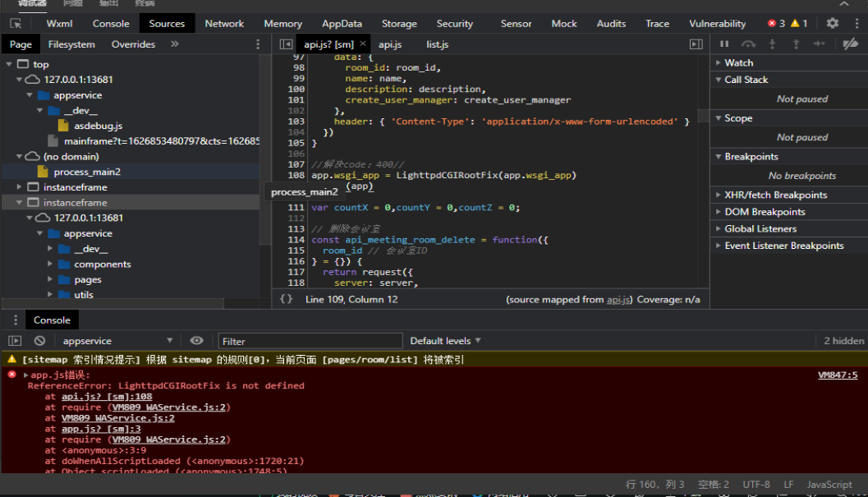Collapse the Scope section
Image resolution: width=868 pixels, height=497 pixels.
(x=718, y=118)
